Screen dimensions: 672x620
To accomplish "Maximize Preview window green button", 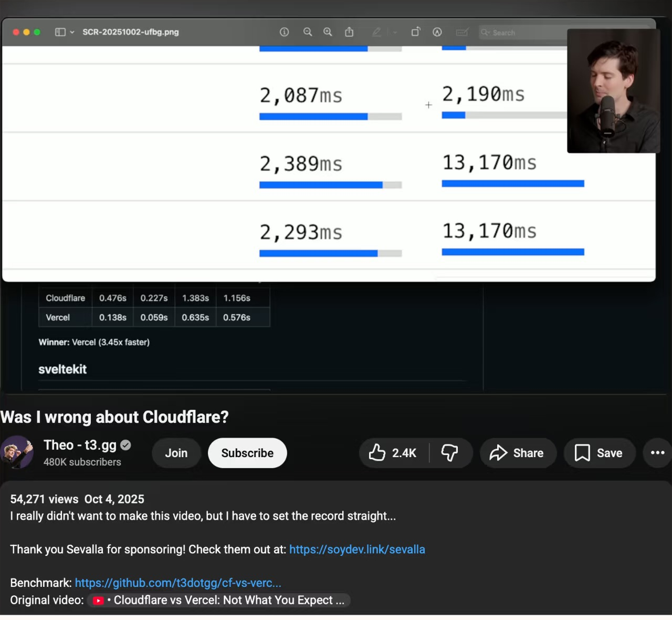I will pyautogui.click(x=37, y=32).
